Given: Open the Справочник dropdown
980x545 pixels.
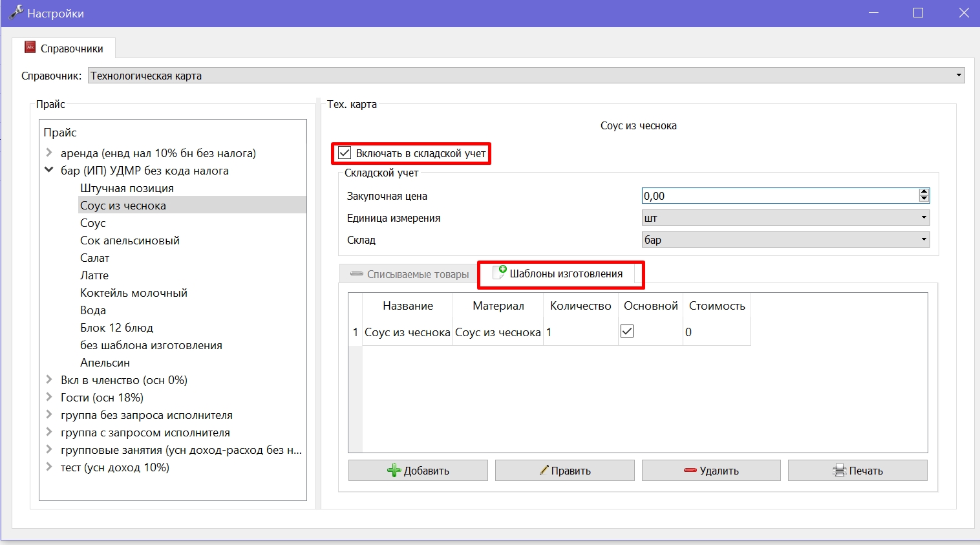Looking at the screenshot, I should pos(526,76).
